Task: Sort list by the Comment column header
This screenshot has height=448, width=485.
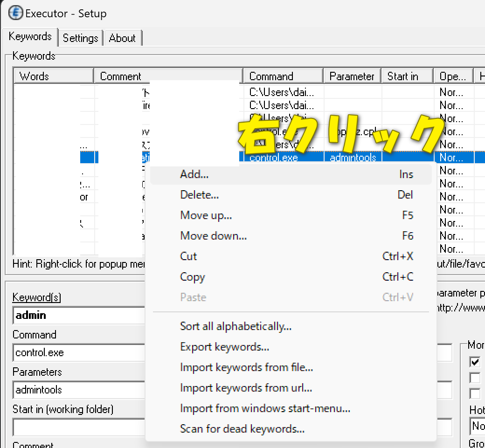Action: [x=168, y=76]
